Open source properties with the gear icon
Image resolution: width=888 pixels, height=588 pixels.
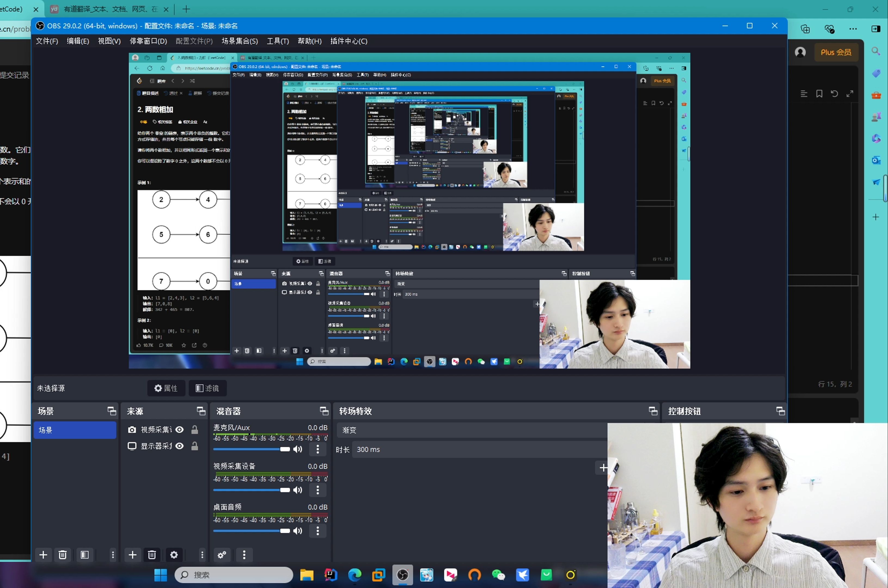click(174, 555)
